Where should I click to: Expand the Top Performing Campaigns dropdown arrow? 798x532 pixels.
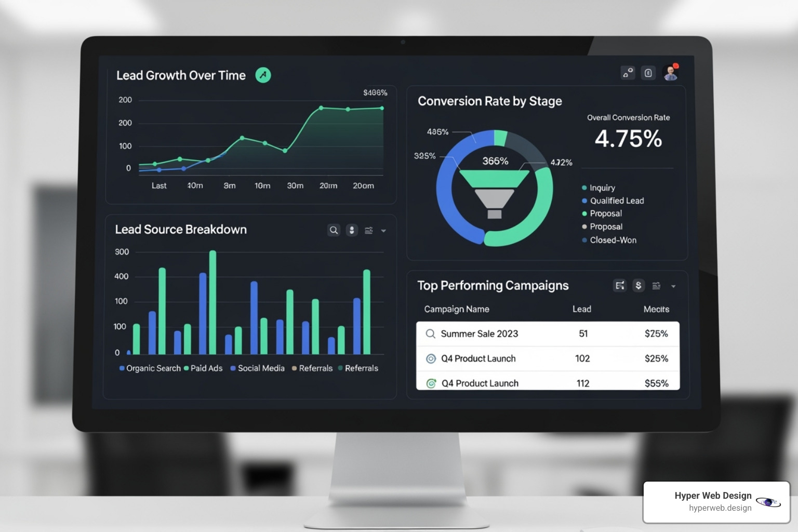tap(673, 286)
